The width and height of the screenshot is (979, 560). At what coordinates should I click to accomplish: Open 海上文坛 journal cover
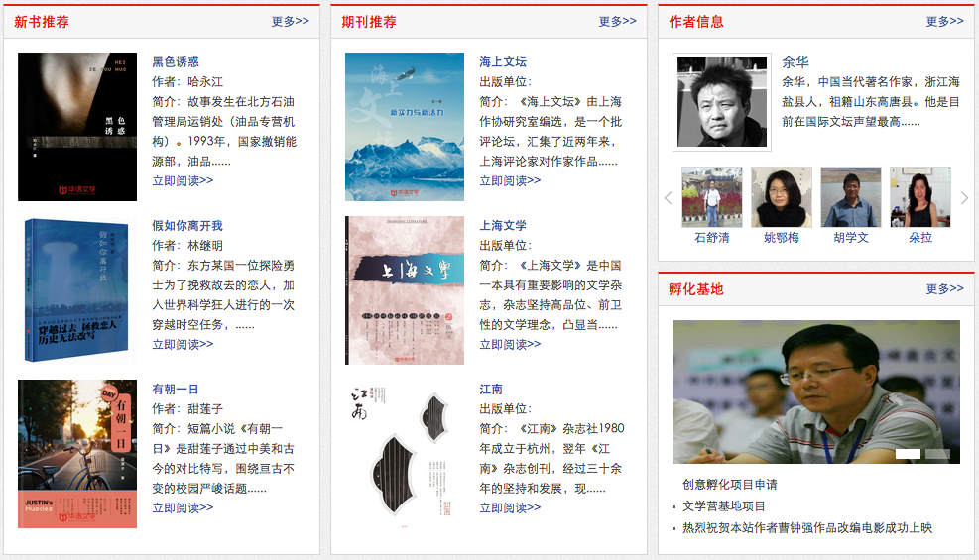(x=405, y=127)
